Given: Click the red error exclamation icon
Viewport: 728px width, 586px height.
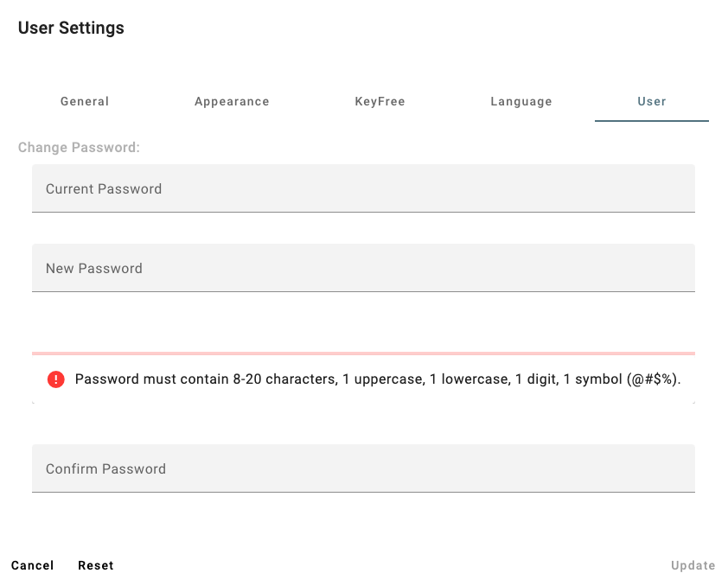Looking at the screenshot, I should coord(56,379).
